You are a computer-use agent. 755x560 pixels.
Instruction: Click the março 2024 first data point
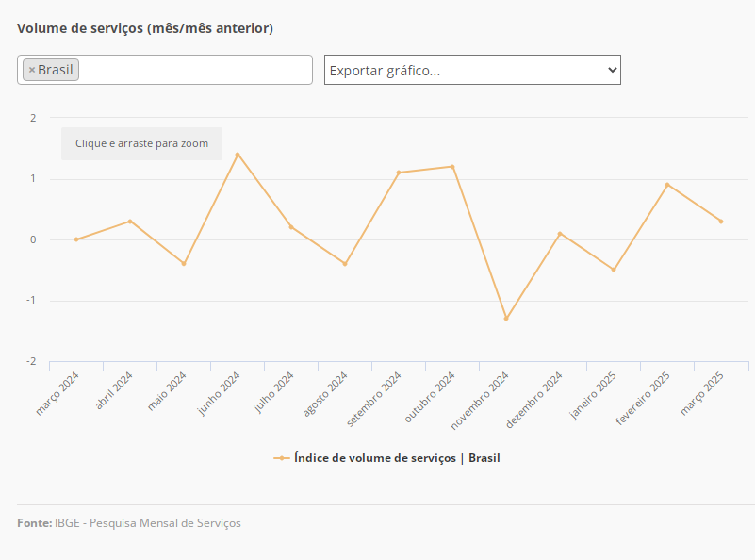pyautogui.click(x=76, y=239)
